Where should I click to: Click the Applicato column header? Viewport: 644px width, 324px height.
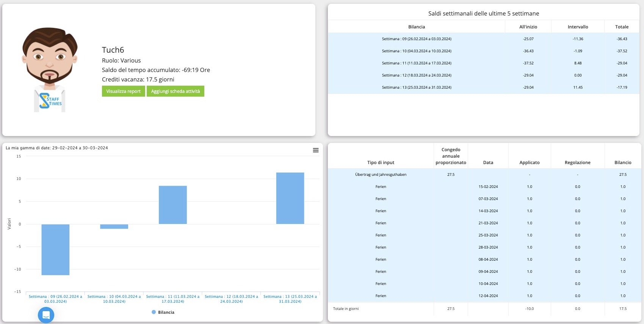(529, 163)
